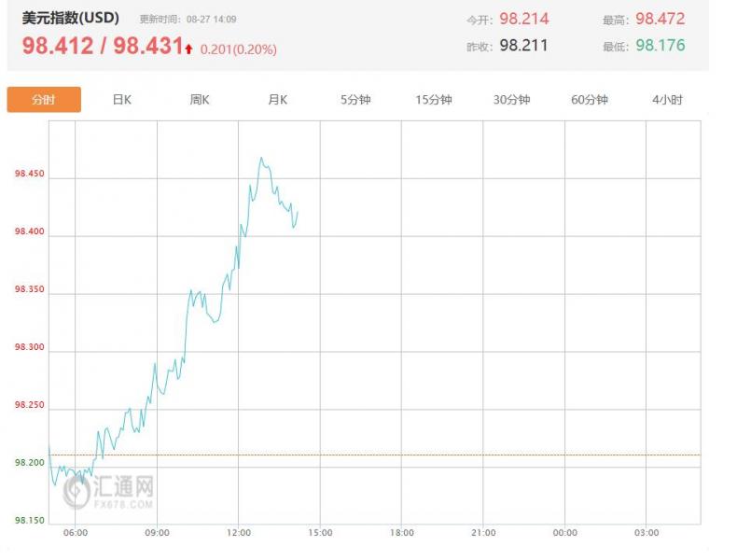Click the 昨收 value 98.211
The image size is (737, 560).
point(523,45)
